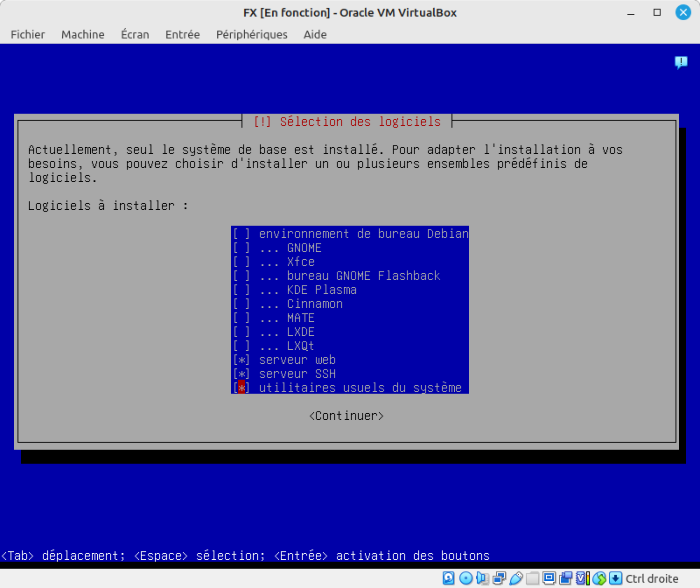
Task: Toggle the Cinnamon checkbox
Action: [241, 304]
